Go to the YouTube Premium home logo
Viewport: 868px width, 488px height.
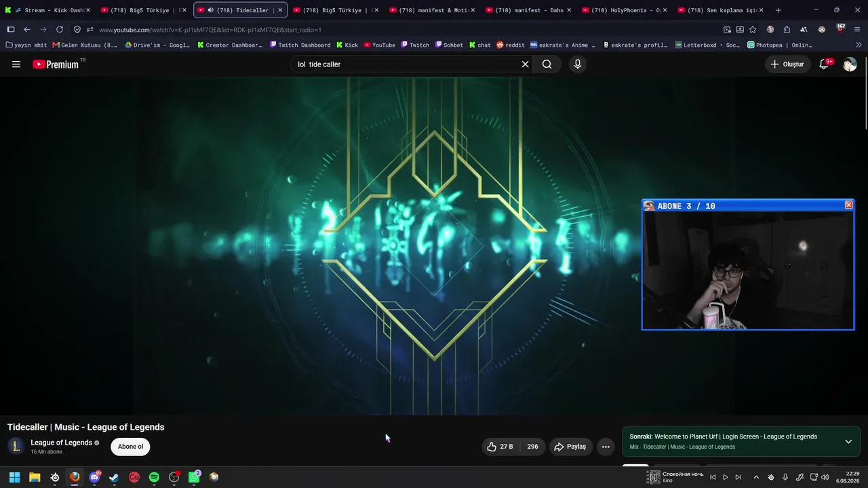(57, 64)
